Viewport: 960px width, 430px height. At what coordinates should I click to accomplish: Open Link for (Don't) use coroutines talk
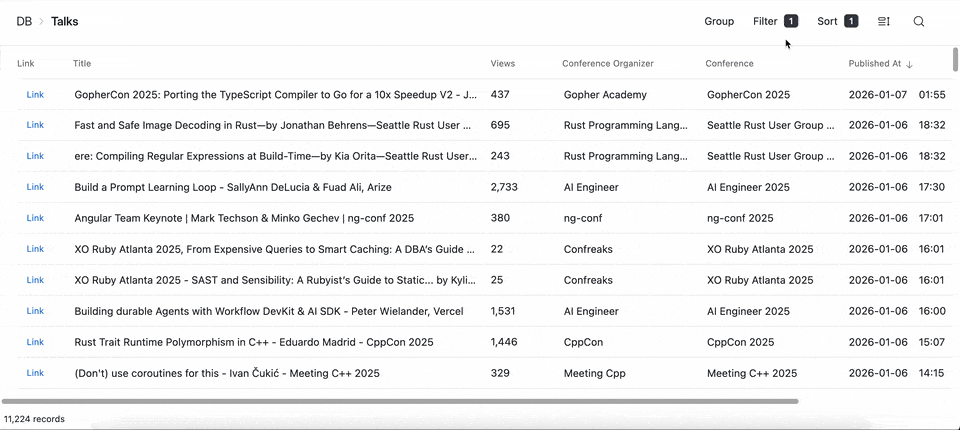click(35, 372)
